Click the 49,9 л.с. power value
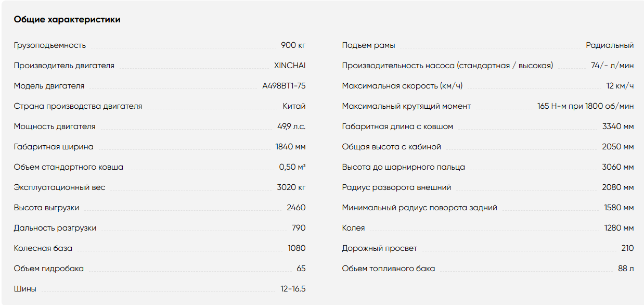The width and height of the screenshot is (644, 305). tap(292, 126)
